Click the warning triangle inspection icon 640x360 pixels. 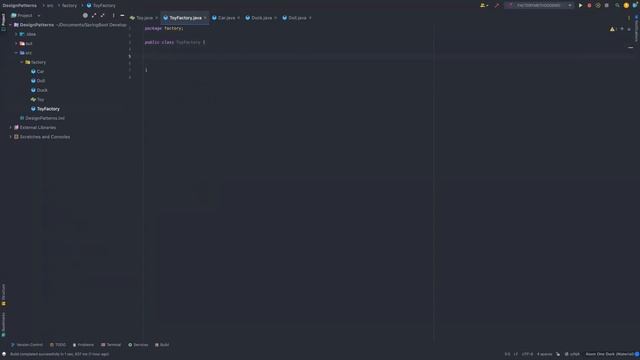click(x=613, y=29)
